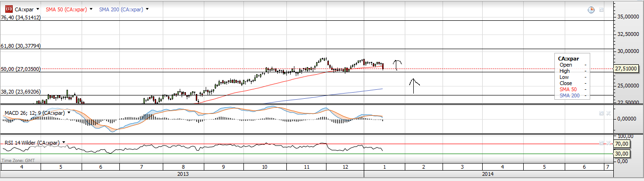Expand the RSI 14 Wilder indicator dropdown
The height and width of the screenshot is (181, 644).
pos(63,142)
